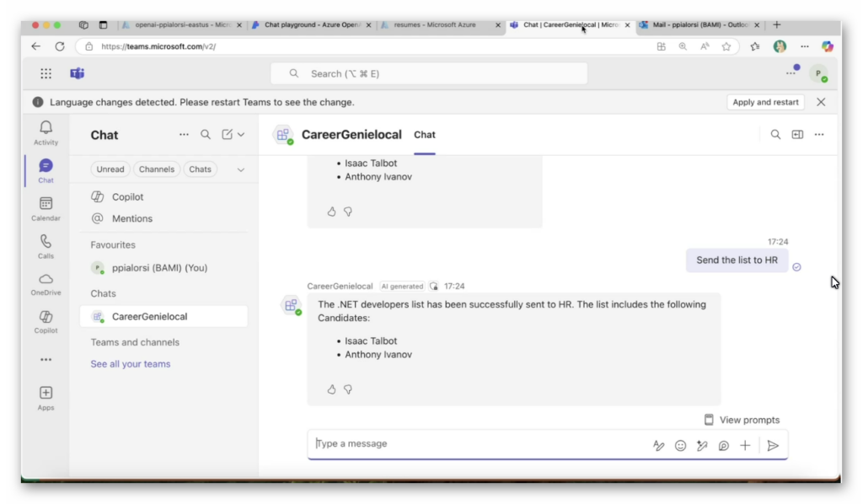Click the Teams search box
Image resolution: width=863 pixels, height=504 pixels.
click(429, 73)
